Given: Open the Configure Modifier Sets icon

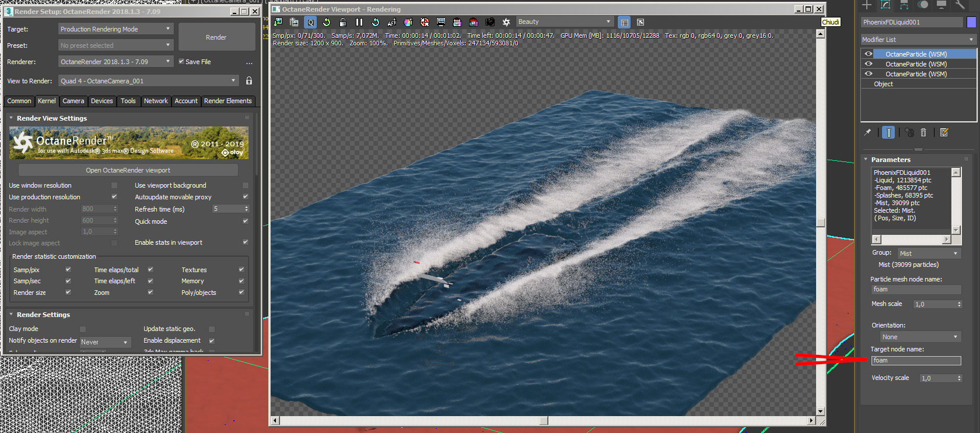Looking at the screenshot, I should pos(944,132).
